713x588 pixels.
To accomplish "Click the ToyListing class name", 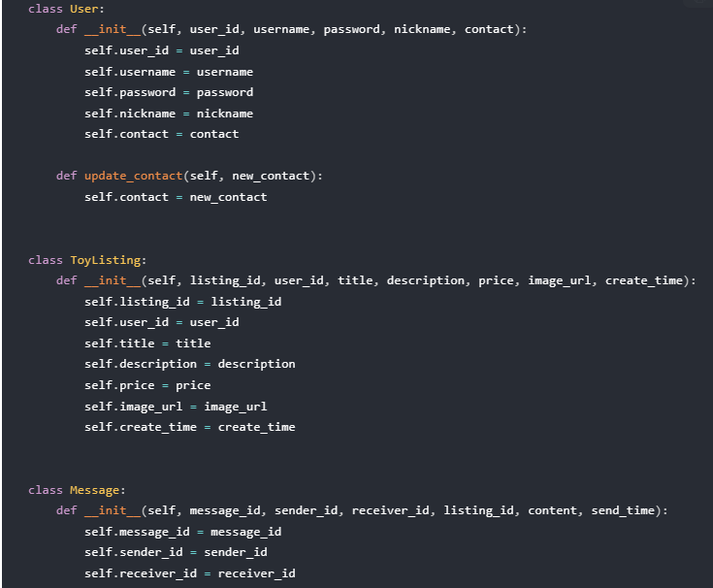I will [x=106, y=260].
